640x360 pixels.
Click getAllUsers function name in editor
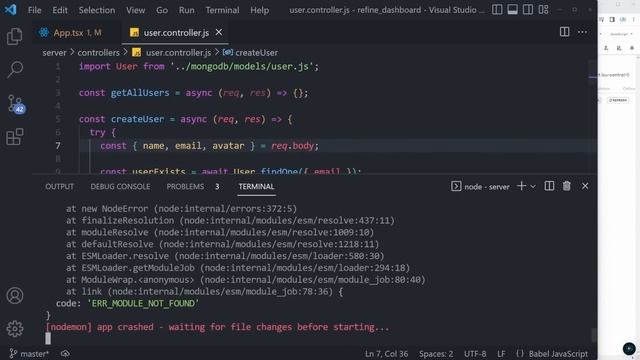click(140, 93)
